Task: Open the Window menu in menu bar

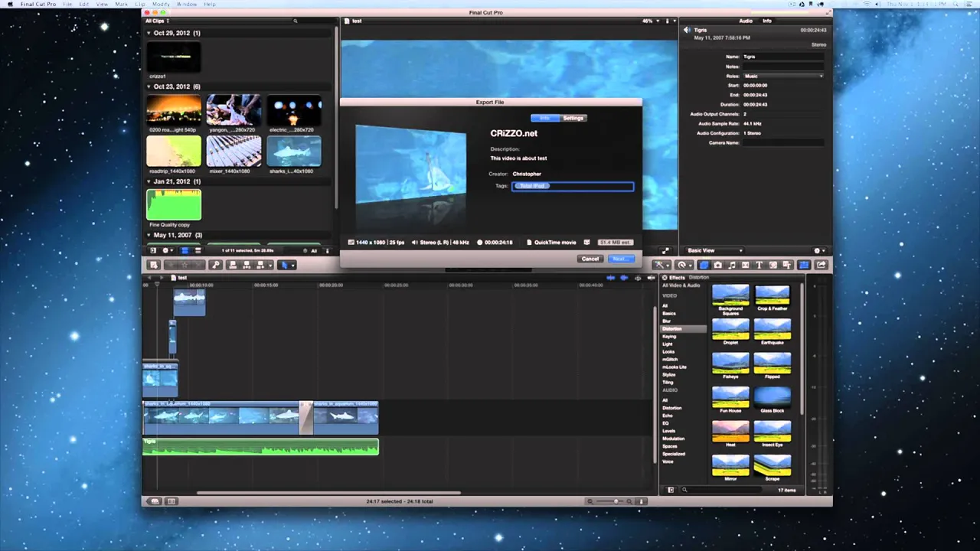Action: 186,4
